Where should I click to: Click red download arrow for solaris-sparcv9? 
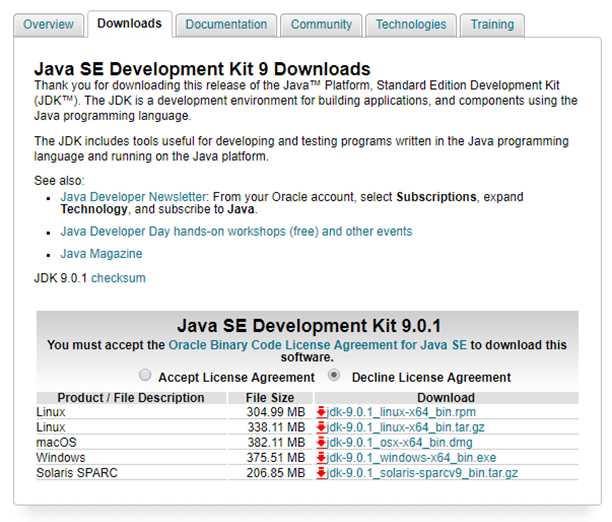tap(321, 473)
